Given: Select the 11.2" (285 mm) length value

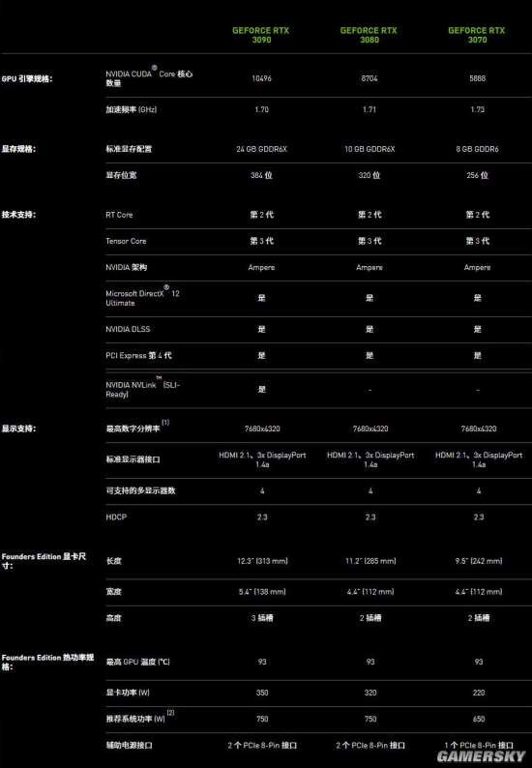Looking at the screenshot, I should point(370,561).
